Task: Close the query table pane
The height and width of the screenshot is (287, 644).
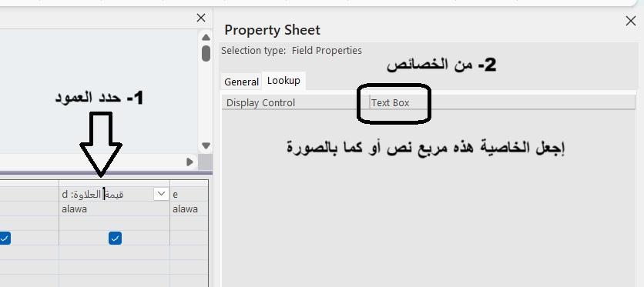Action: point(201,18)
